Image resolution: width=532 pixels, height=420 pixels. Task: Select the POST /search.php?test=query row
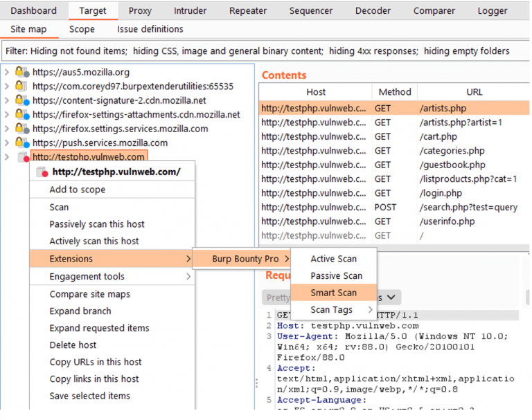394,207
